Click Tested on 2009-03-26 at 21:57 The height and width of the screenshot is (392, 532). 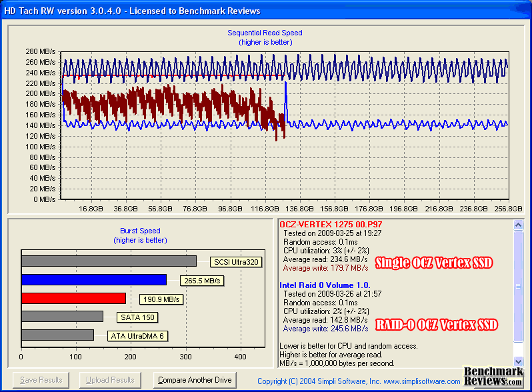point(333,294)
